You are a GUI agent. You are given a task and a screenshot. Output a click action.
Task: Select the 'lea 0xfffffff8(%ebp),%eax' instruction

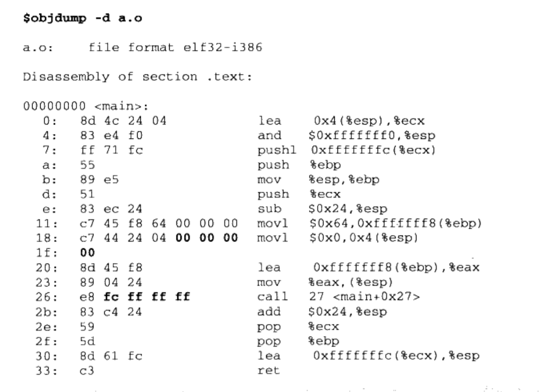coord(369,267)
